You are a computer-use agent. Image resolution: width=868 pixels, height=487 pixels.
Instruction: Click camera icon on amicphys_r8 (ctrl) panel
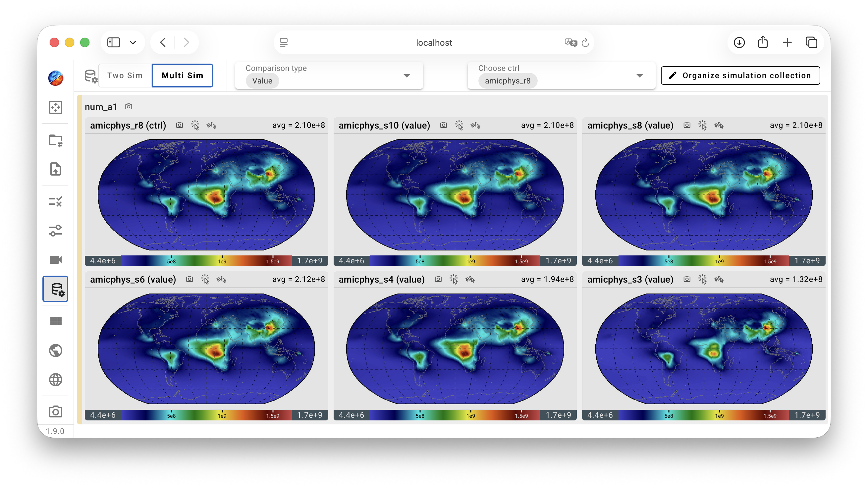click(x=180, y=125)
